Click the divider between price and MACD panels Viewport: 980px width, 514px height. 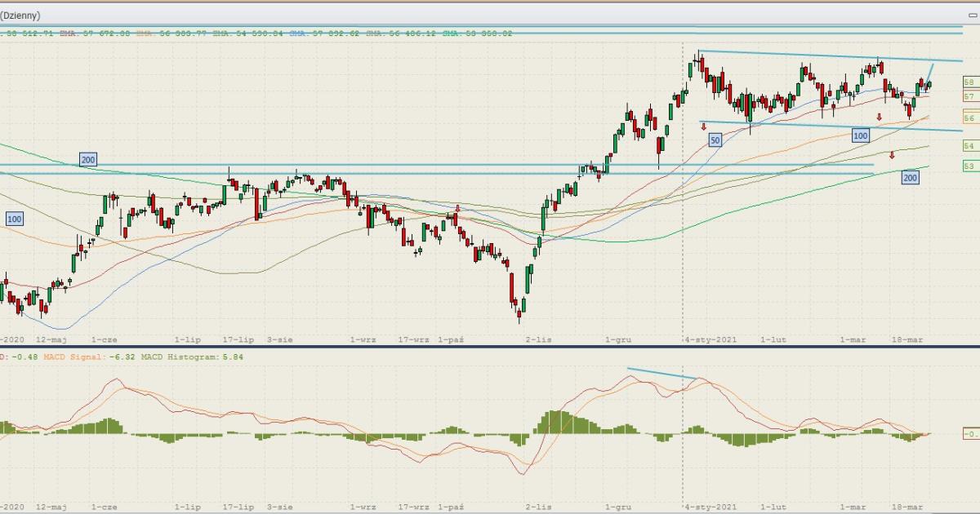click(490, 347)
